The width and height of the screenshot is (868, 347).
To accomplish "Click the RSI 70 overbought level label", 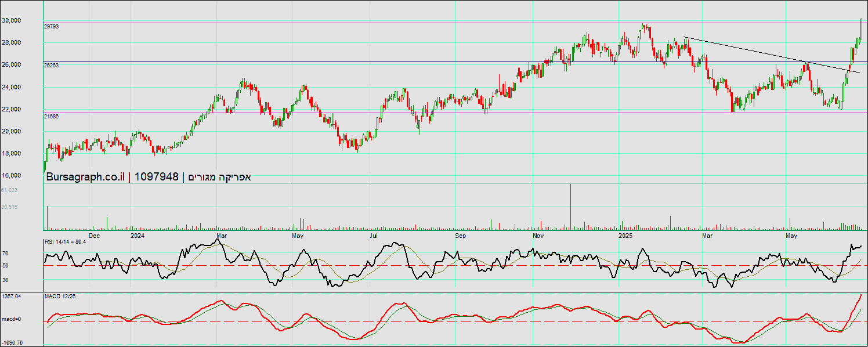I will (x=5, y=254).
